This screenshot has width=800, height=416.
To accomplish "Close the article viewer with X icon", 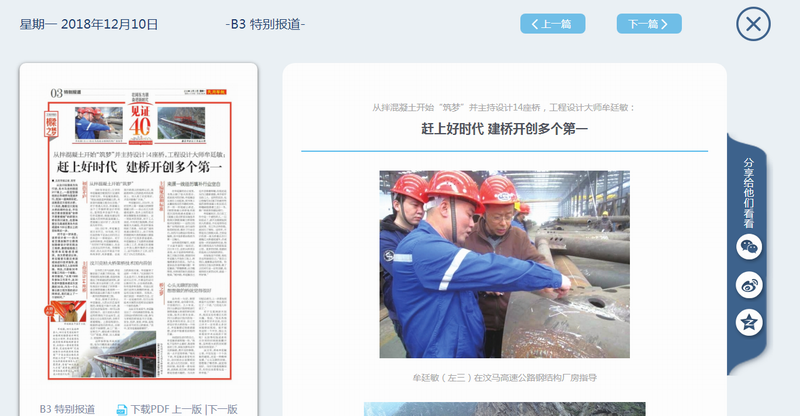I will pos(755,23).
